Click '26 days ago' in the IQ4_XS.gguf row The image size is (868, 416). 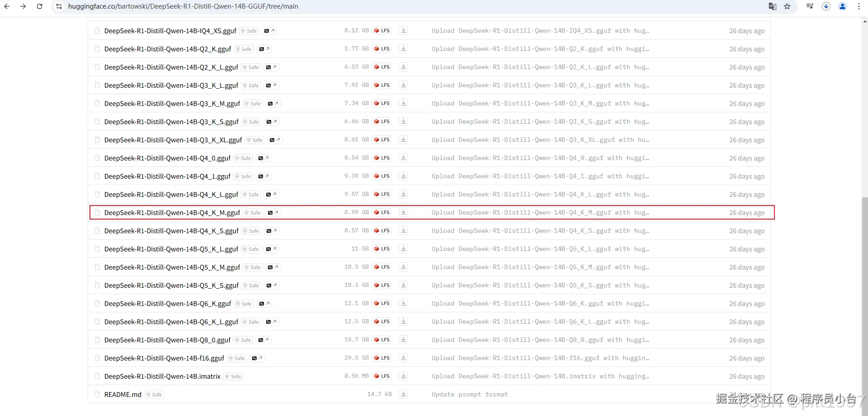(747, 31)
